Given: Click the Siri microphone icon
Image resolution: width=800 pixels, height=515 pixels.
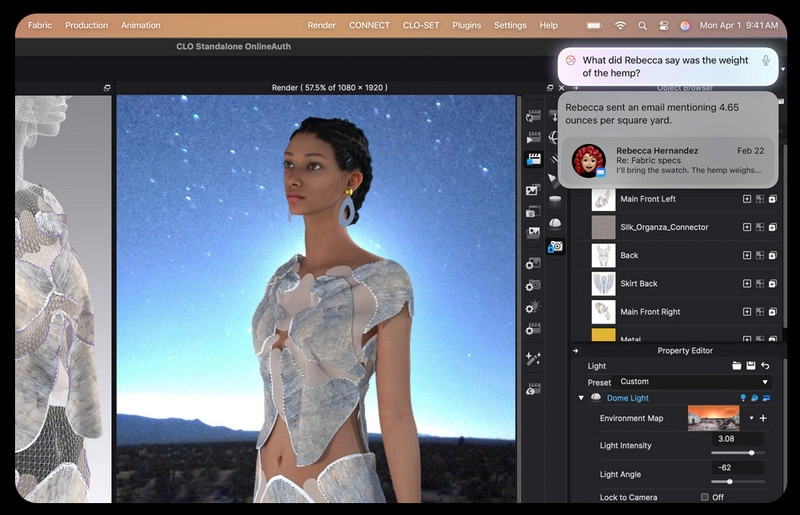Looking at the screenshot, I should tap(766, 61).
